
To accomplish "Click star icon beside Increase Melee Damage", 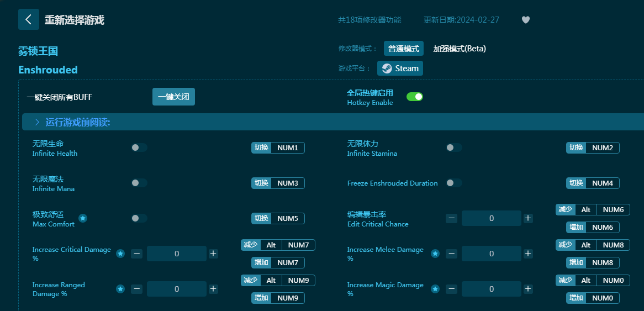I will coord(435,254).
